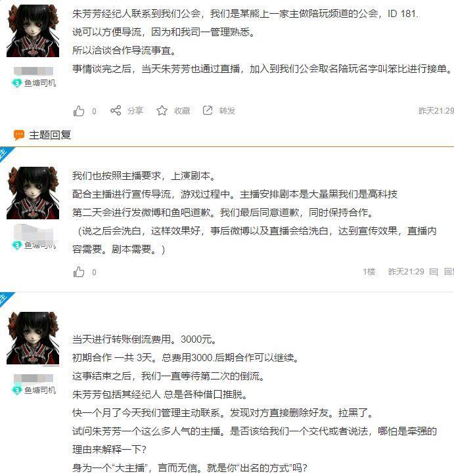Like the 1楼 reply with thumbs-up

pos(79,272)
